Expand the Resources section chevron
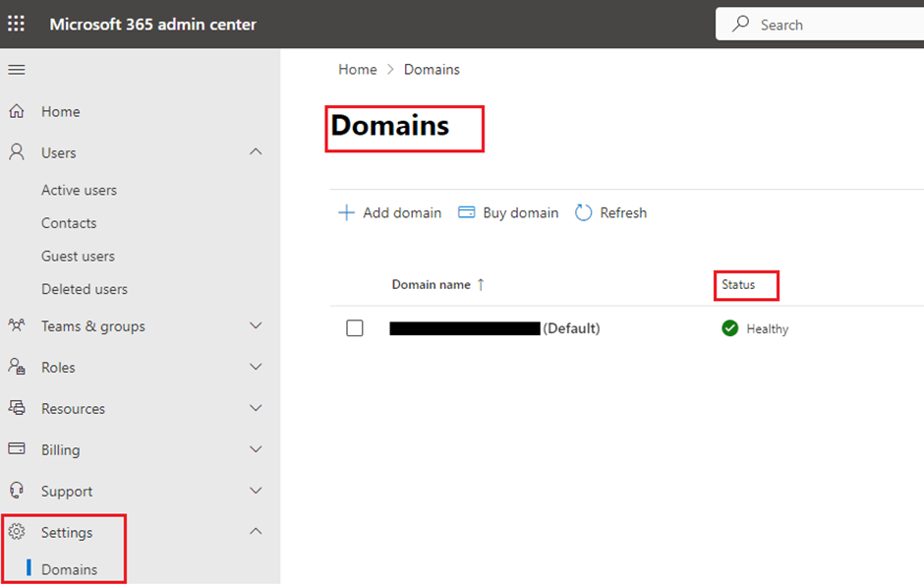This screenshot has width=924, height=587. (256, 408)
